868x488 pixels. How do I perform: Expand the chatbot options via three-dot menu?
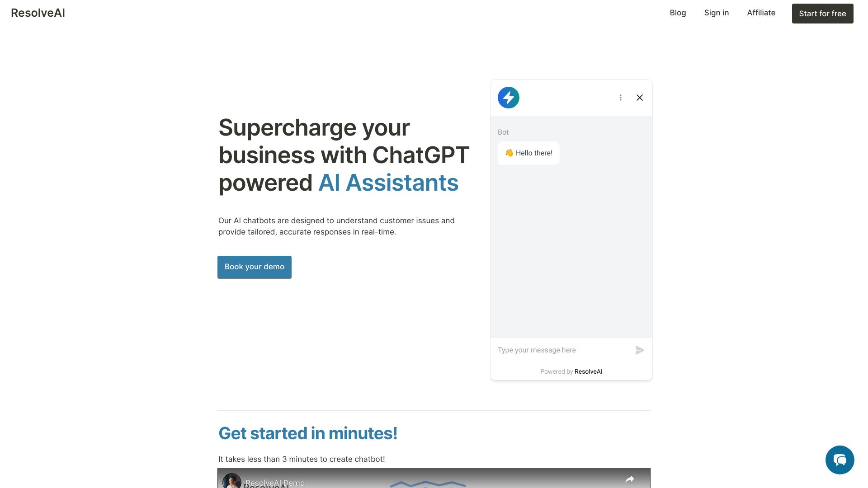[x=621, y=97]
